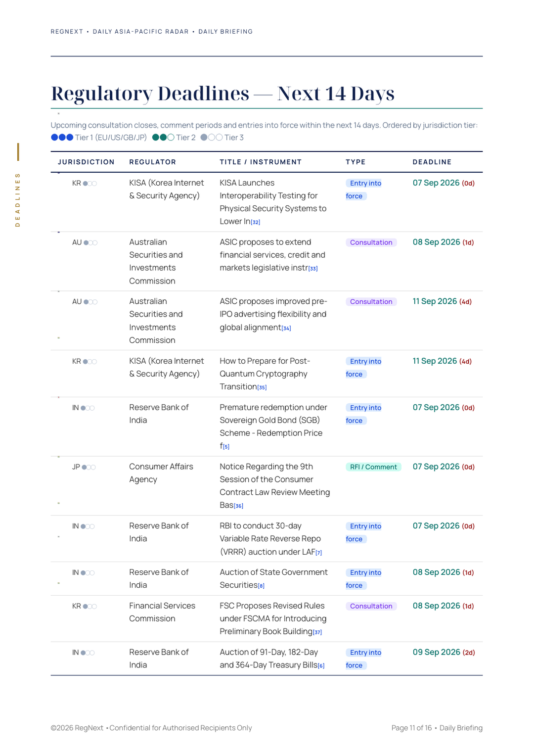The image size is (534, 756).
Task: Open footnote link [37] after Preliminary Book Building
Action: [317, 632]
